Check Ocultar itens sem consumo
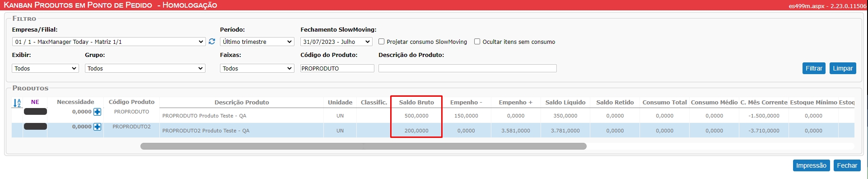This screenshot has width=868, height=179. click(477, 42)
